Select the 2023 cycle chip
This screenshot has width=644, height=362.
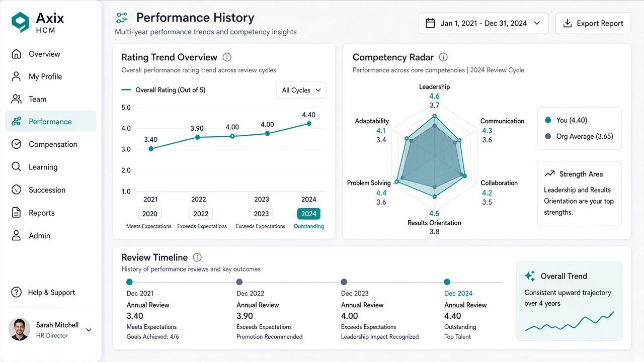pyautogui.click(x=261, y=214)
